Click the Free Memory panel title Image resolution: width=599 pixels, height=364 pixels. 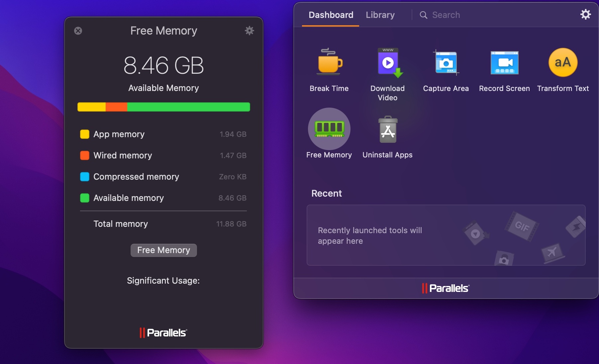point(164,31)
